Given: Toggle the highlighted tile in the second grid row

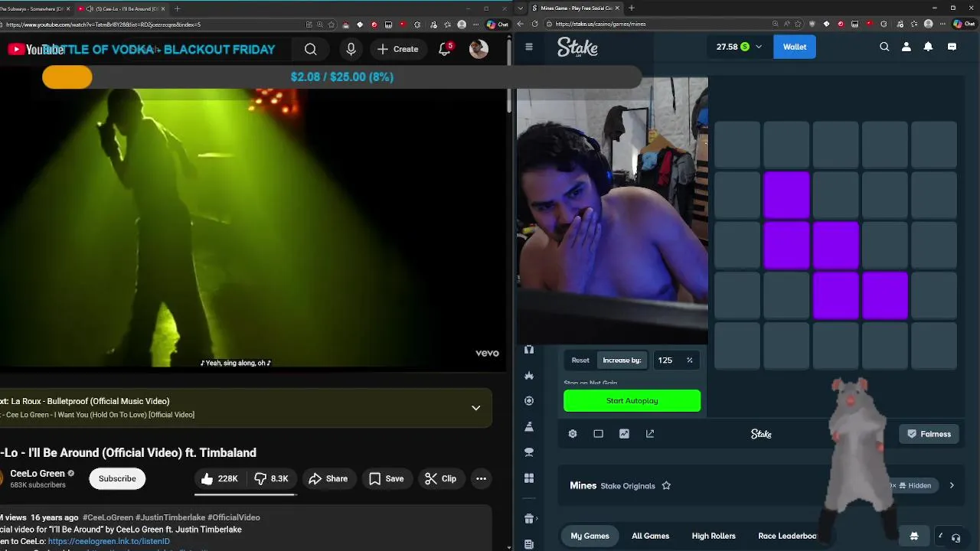Looking at the screenshot, I should tap(786, 195).
